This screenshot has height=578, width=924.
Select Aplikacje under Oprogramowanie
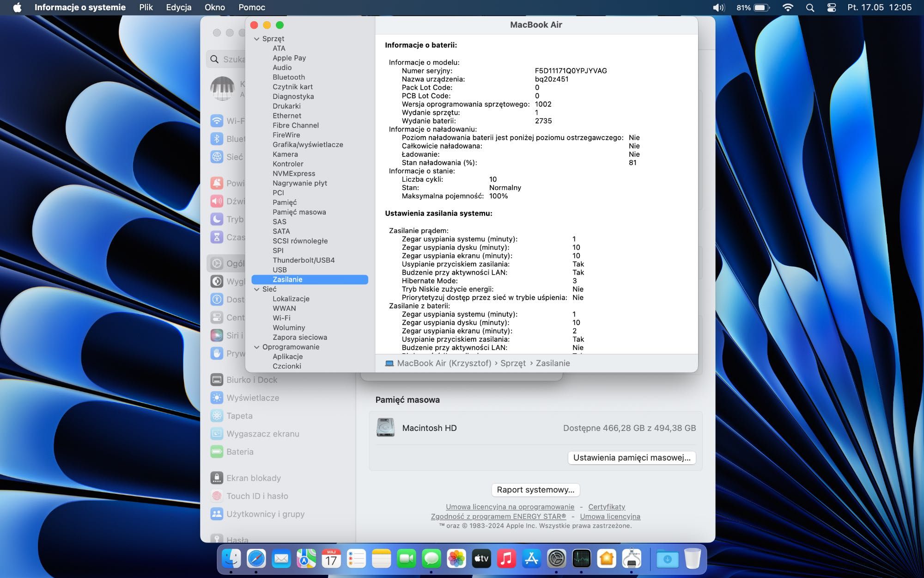point(288,357)
